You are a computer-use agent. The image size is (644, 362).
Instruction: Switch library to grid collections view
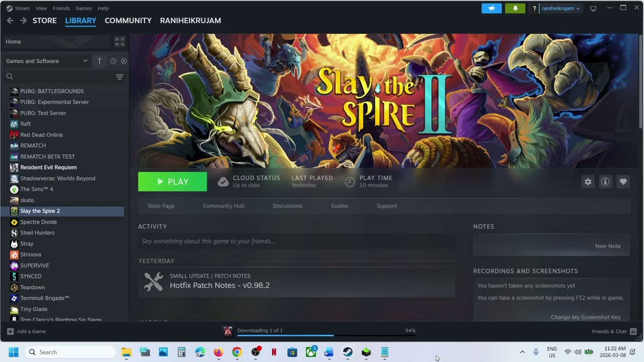tap(120, 41)
